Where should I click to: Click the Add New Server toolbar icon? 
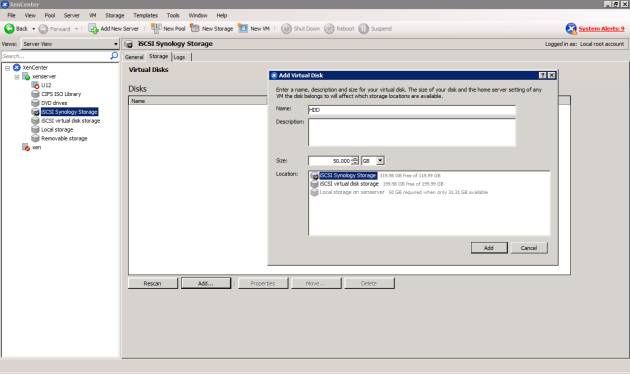[x=93, y=29]
